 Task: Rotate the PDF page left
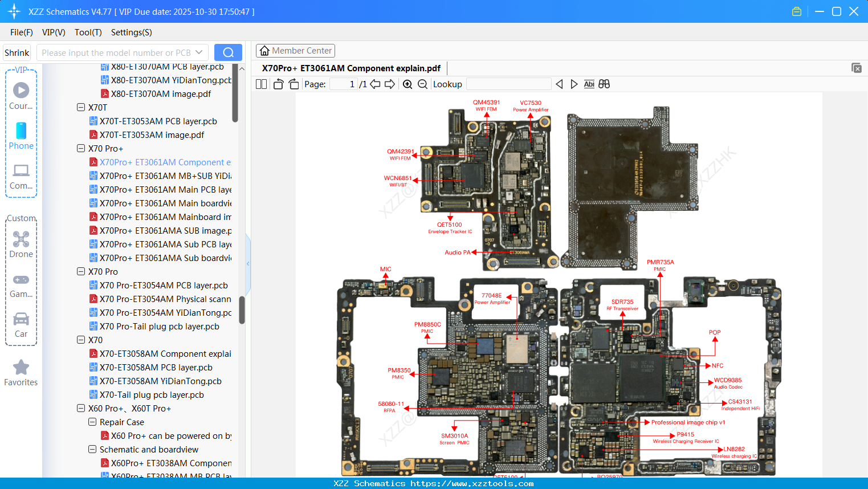278,84
